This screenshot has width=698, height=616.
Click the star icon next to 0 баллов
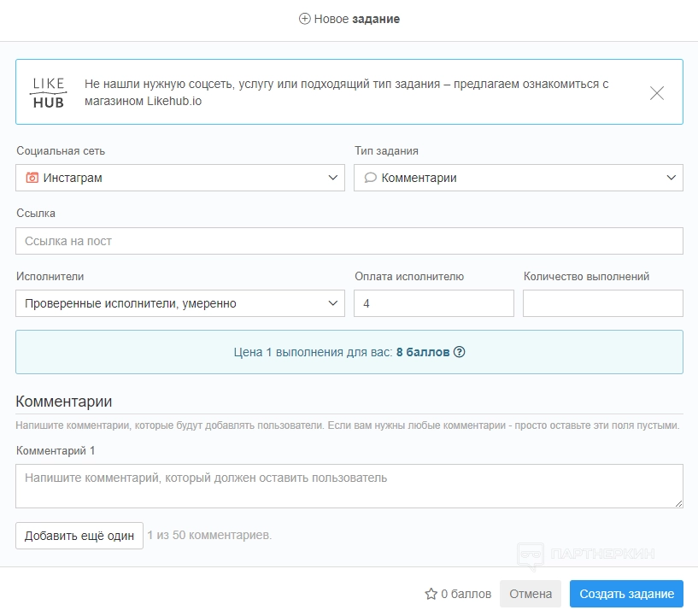click(x=431, y=594)
